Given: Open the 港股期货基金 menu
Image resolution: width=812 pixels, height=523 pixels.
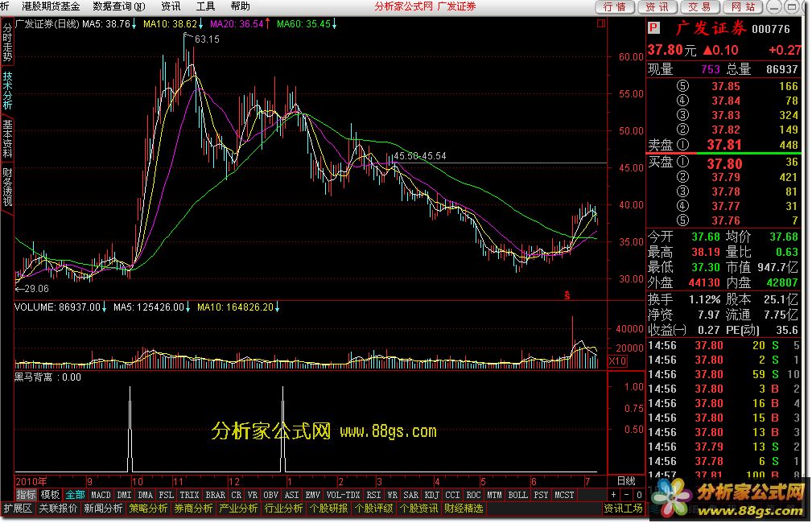Looking at the screenshot, I should click(x=51, y=6).
